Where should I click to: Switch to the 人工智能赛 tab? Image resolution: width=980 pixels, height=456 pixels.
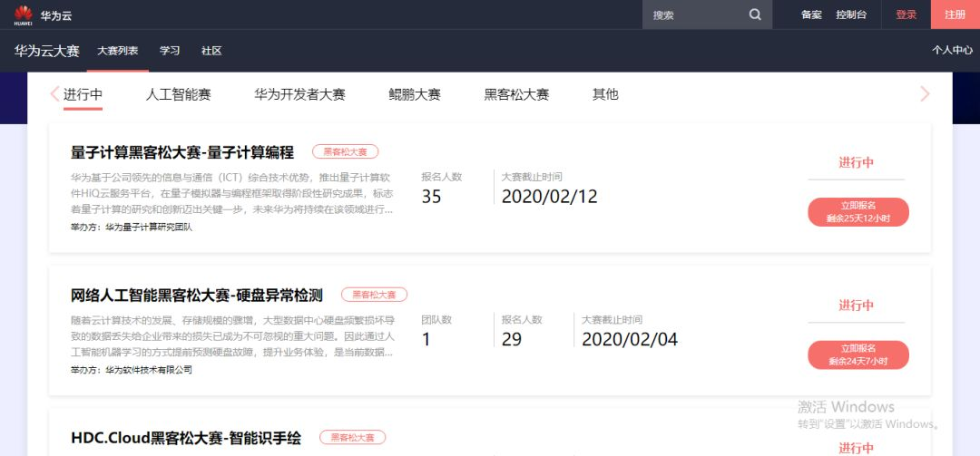pos(178,94)
